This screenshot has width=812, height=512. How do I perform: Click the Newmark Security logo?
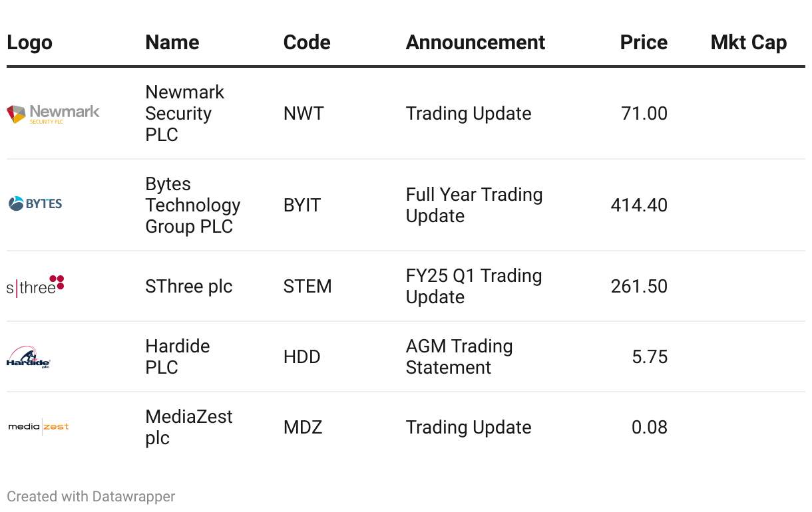click(x=53, y=114)
